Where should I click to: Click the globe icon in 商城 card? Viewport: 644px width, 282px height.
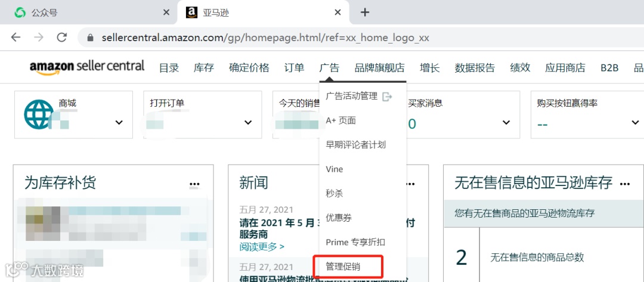tap(39, 114)
